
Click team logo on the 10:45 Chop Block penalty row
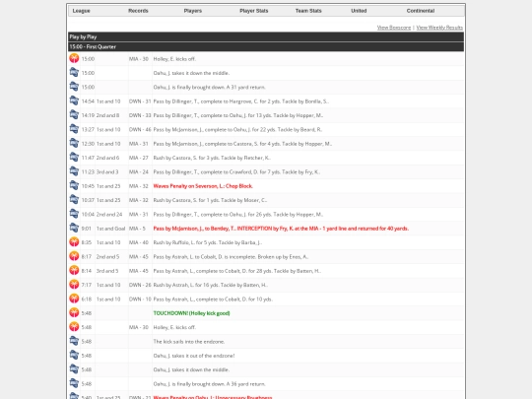pos(74,185)
